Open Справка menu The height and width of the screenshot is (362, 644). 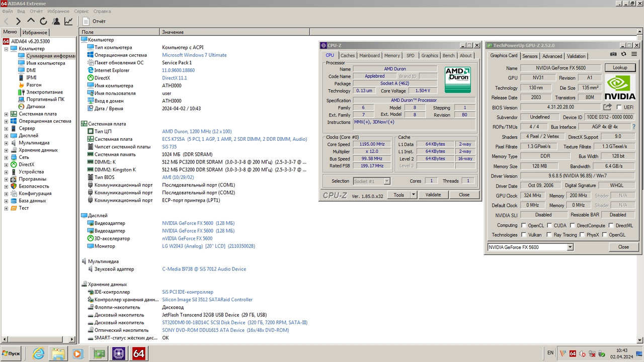point(102,11)
